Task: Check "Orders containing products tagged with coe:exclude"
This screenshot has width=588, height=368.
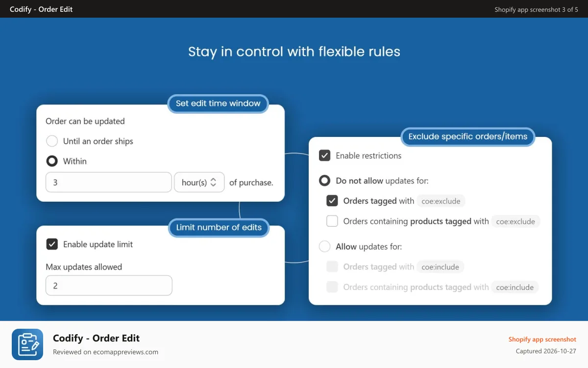Action: point(332,221)
